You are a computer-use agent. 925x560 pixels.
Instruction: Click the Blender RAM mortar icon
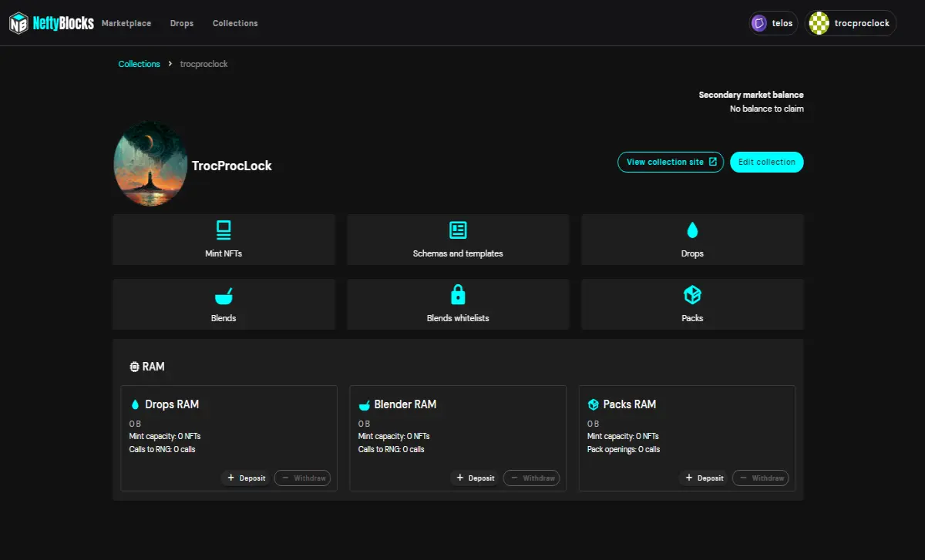coord(365,404)
